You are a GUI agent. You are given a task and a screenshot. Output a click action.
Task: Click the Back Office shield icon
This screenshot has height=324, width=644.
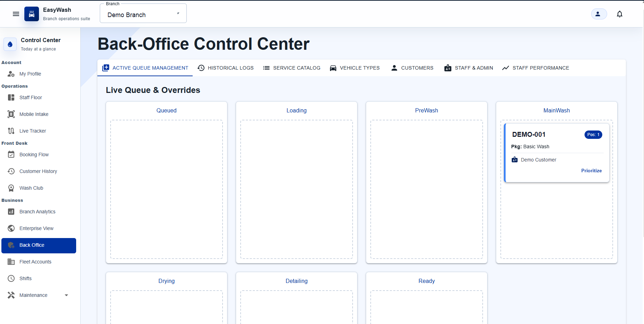tap(11, 245)
